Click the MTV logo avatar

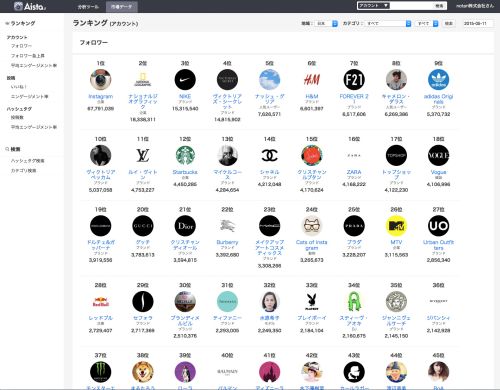pos(396,226)
